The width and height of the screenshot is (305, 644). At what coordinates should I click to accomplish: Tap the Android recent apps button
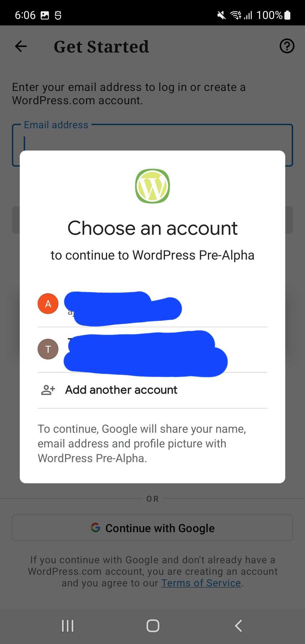pos(68,626)
